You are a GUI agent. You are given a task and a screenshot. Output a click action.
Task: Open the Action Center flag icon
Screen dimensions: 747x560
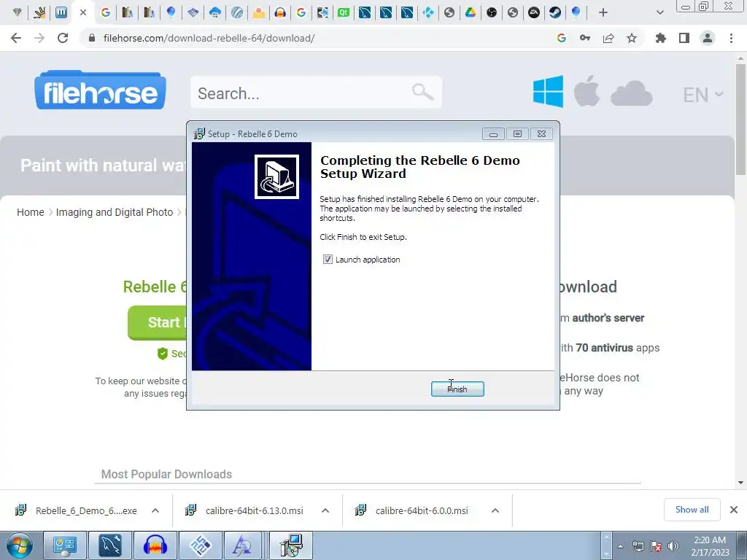pyautogui.click(x=656, y=546)
